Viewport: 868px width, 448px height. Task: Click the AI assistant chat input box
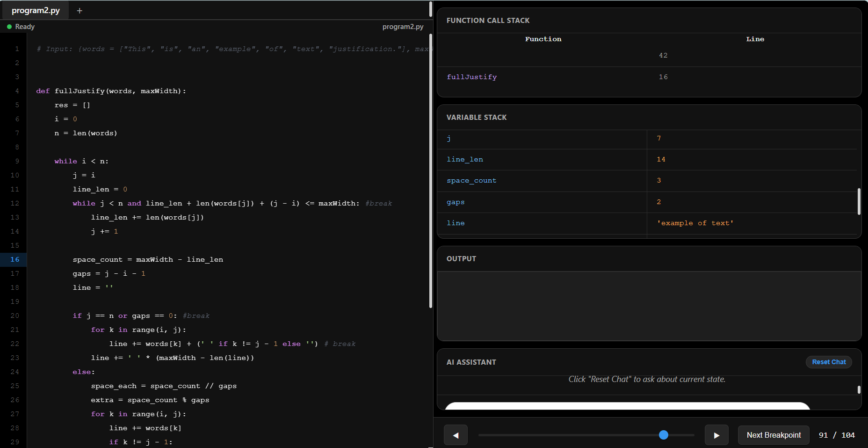(627, 406)
